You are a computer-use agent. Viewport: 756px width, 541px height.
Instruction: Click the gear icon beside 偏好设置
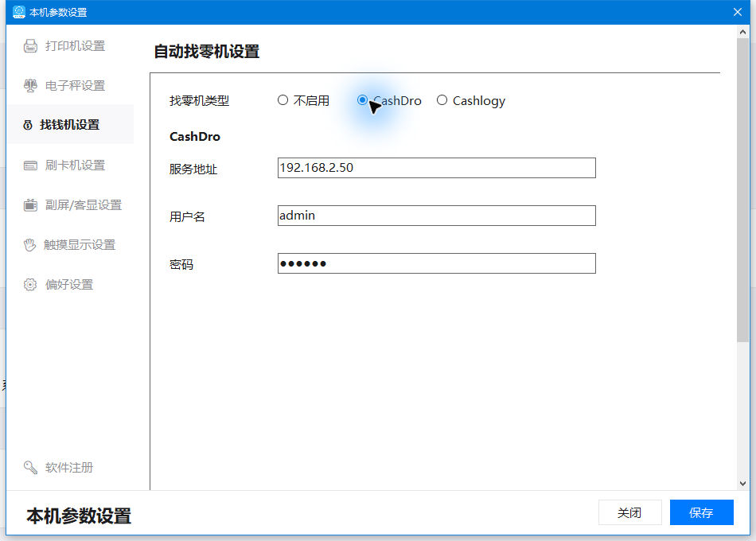coord(30,285)
